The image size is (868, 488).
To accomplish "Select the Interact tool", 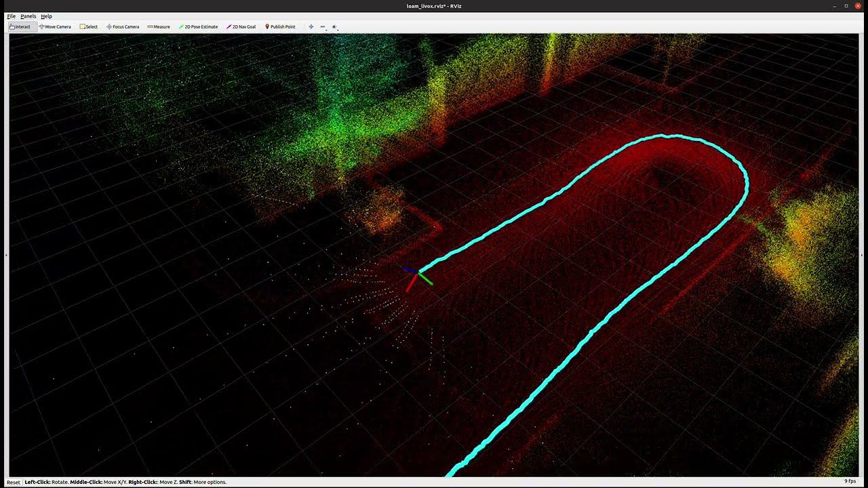I will [x=20, y=27].
